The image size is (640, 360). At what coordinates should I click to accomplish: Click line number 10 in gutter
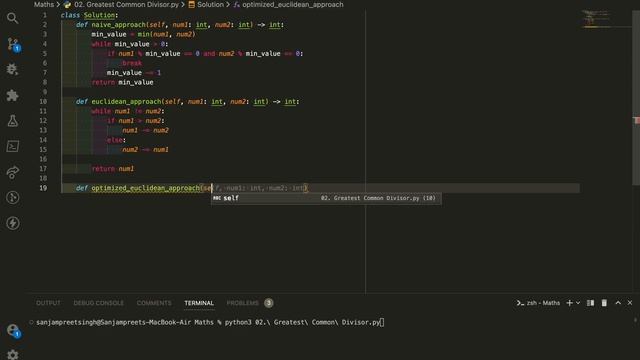(x=43, y=101)
